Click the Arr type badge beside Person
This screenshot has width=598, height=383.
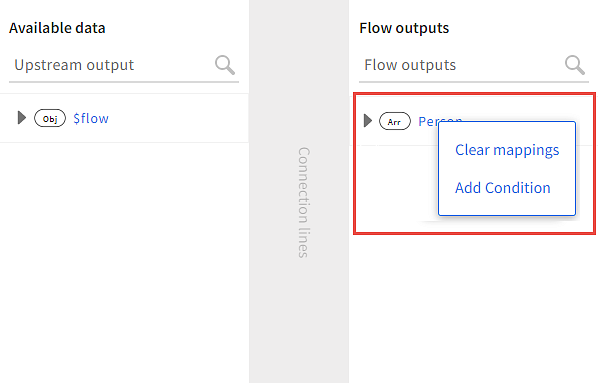(395, 121)
